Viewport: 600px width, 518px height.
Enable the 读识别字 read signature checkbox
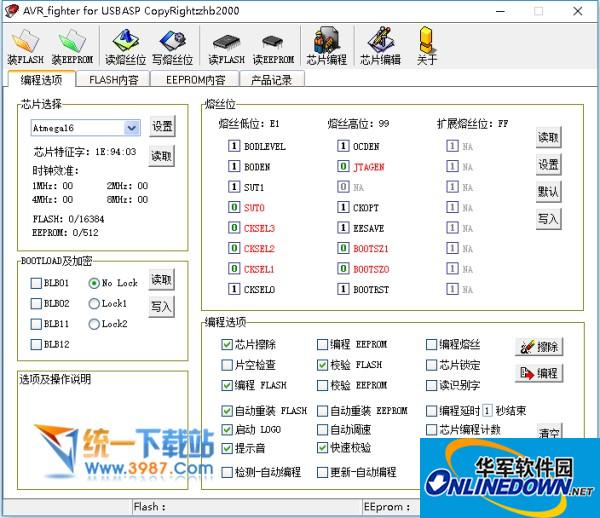(432, 385)
